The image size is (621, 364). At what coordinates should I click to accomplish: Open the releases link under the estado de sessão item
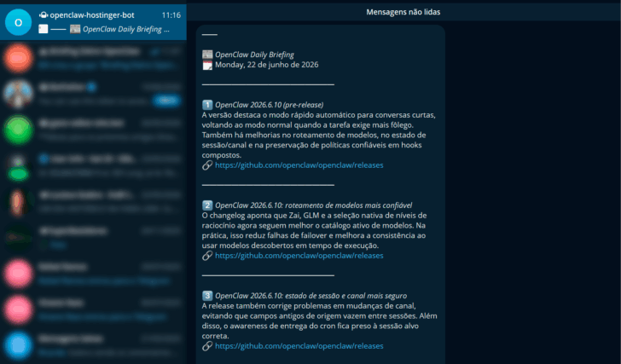click(299, 346)
